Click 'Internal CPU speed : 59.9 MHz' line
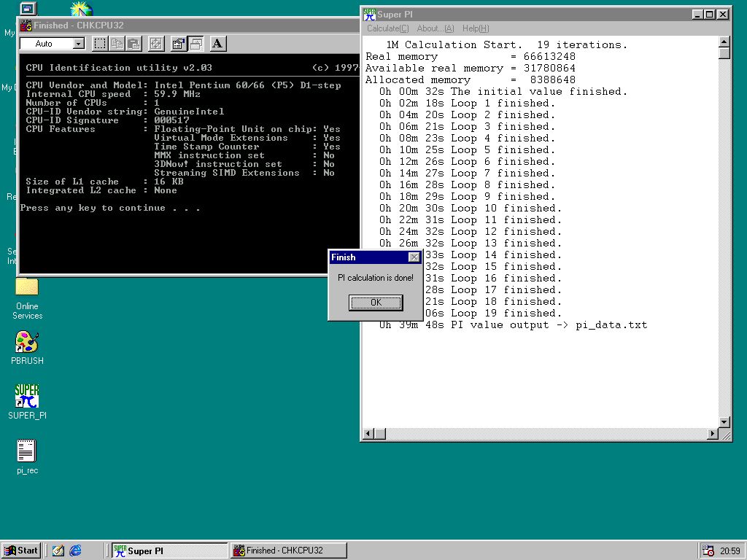The height and width of the screenshot is (560, 747). [x=113, y=94]
